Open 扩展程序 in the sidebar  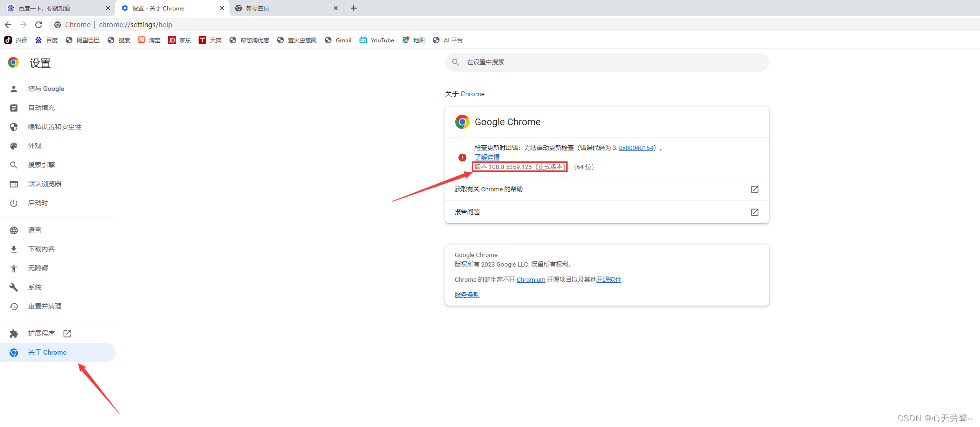coord(58,333)
